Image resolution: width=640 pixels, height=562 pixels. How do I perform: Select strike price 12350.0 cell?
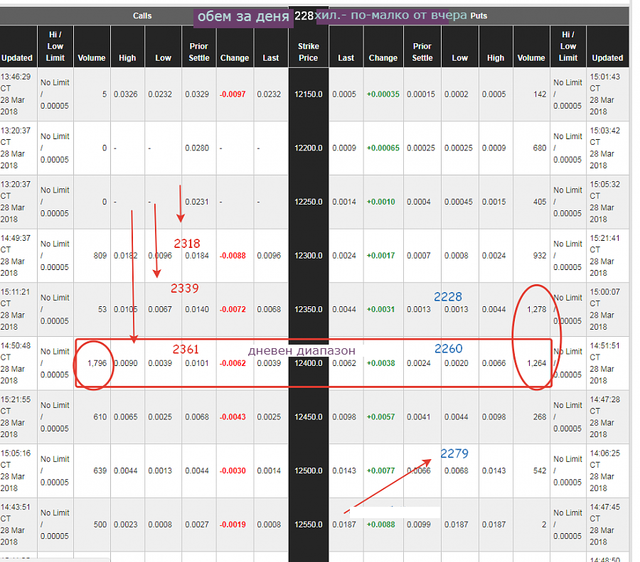point(308,309)
